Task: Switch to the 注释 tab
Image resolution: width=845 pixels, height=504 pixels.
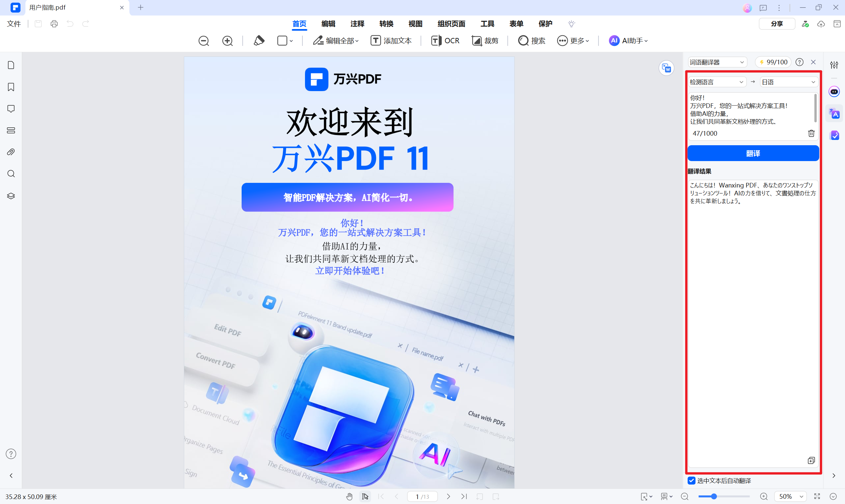Action: click(357, 24)
